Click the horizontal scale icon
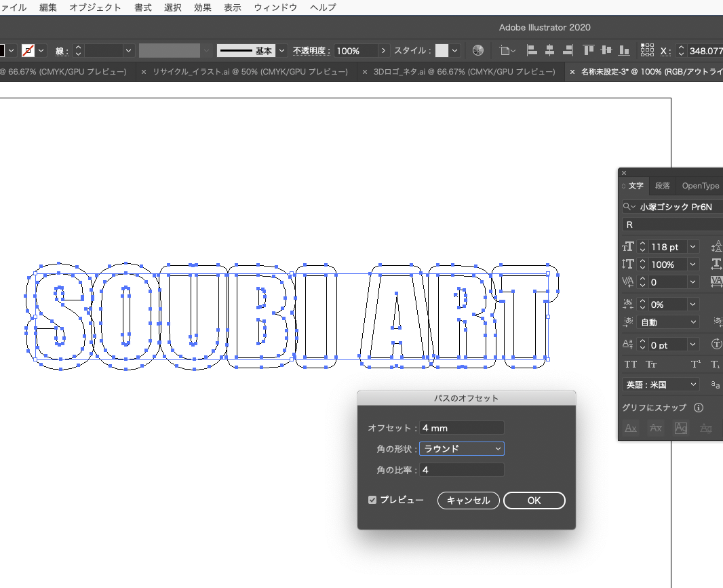Viewport: 723px width, 588px height. (x=716, y=264)
